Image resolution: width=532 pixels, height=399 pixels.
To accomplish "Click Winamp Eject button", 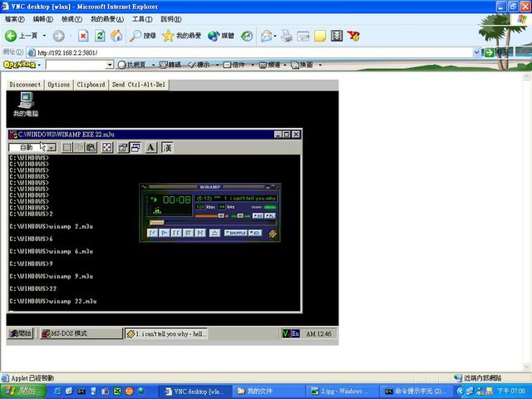I will click(x=214, y=233).
